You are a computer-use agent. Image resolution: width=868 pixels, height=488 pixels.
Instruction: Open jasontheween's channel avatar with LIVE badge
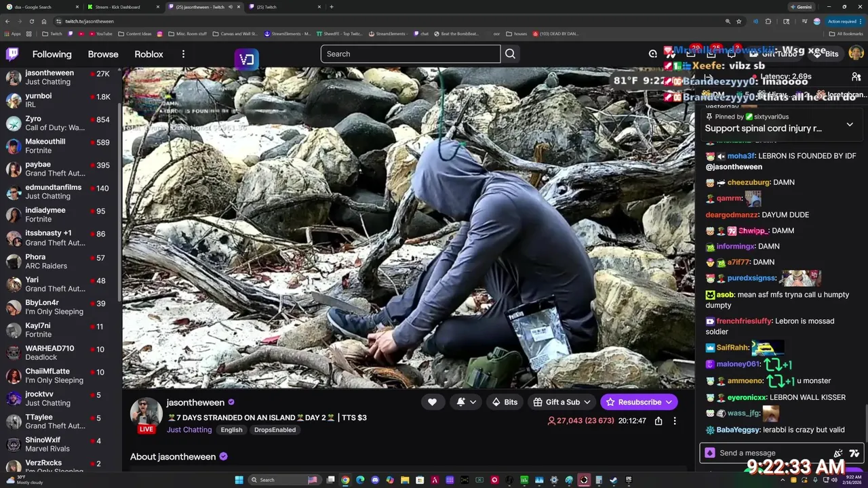coord(146,415)
